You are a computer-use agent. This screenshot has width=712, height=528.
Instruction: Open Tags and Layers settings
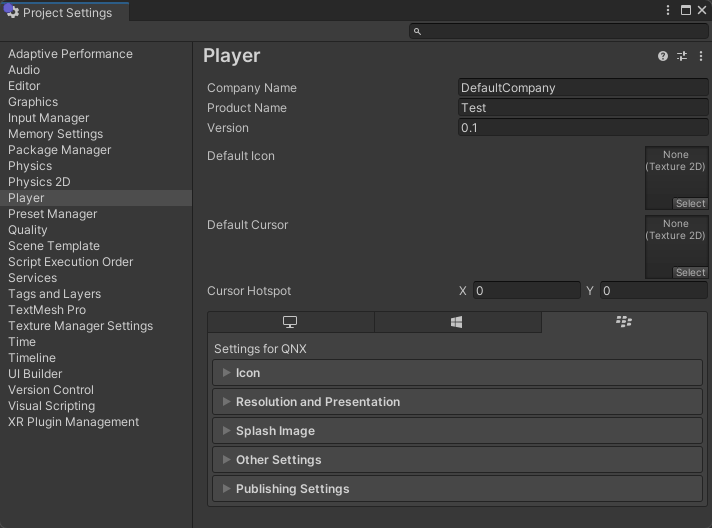click(x=96, y=294)
